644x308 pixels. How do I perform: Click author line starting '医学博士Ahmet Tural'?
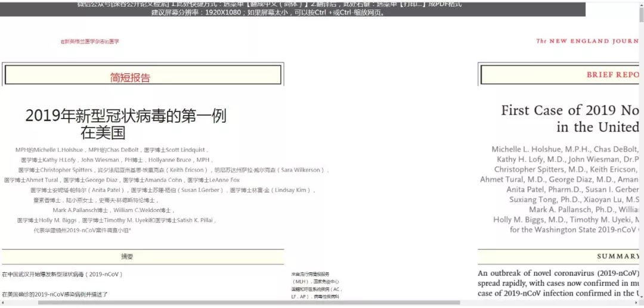coord(122,180)
